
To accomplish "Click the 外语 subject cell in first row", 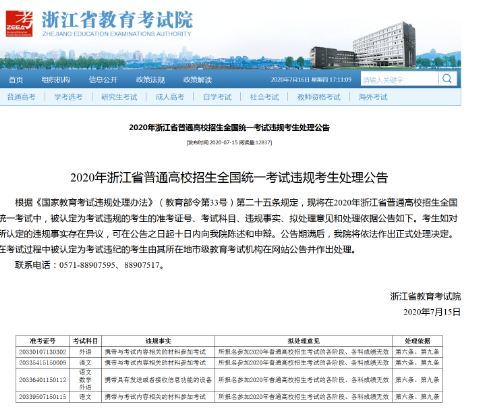I will (85, 352).
